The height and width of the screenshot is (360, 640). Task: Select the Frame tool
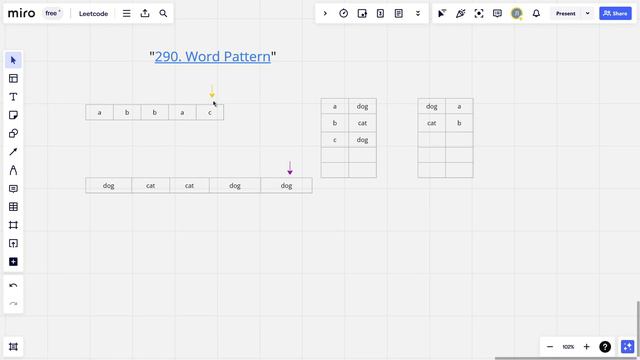point(13,225)
